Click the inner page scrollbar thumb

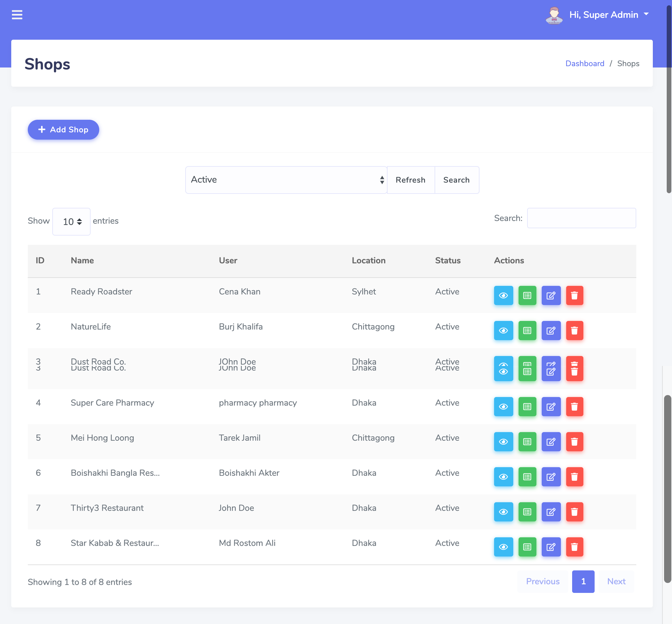point(667,489)
